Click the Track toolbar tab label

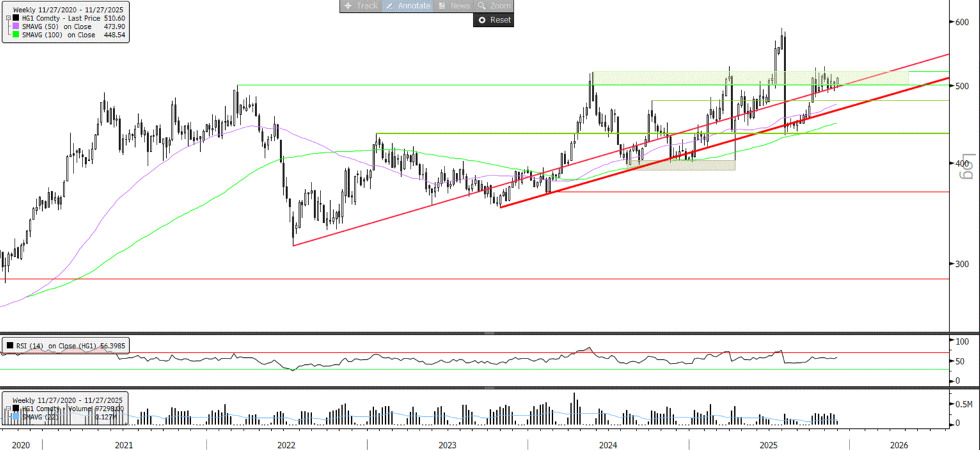pyautogui.click(x=367, y=6)
